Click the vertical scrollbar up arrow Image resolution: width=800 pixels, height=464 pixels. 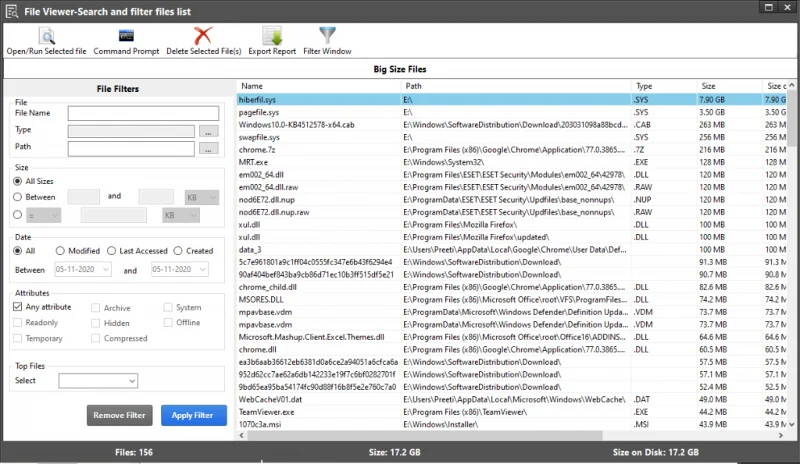coord(792,85)
